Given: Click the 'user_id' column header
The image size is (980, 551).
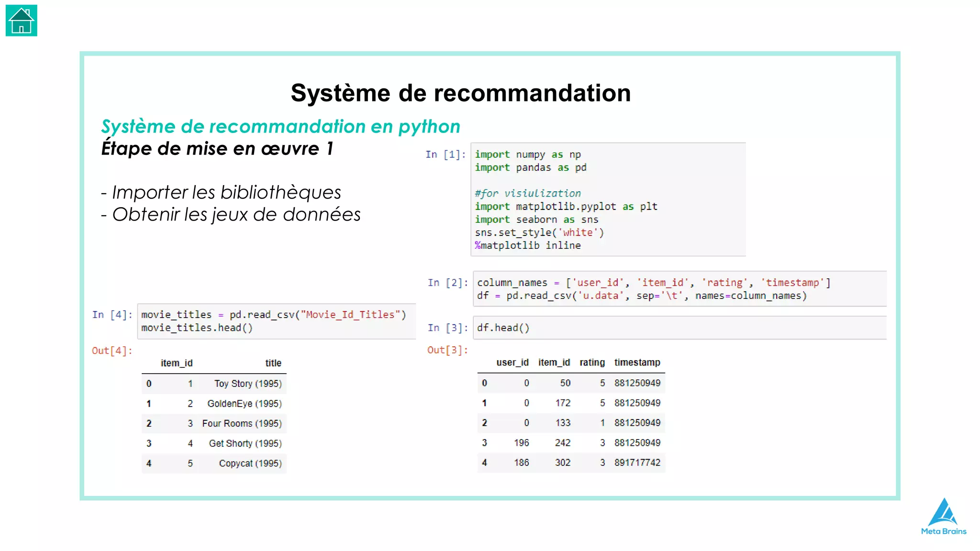Looking at the screenshot, I should (512, 363).
